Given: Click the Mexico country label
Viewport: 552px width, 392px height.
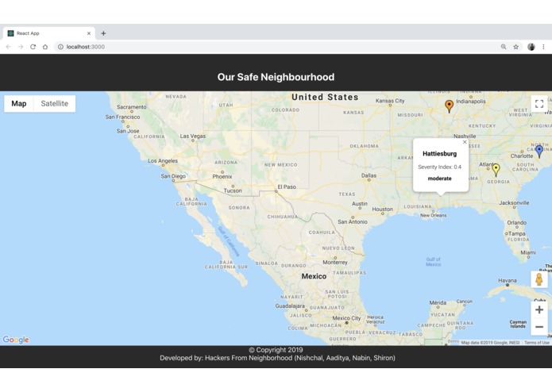Looking at the screenshot, I should [x=314, y=276].
